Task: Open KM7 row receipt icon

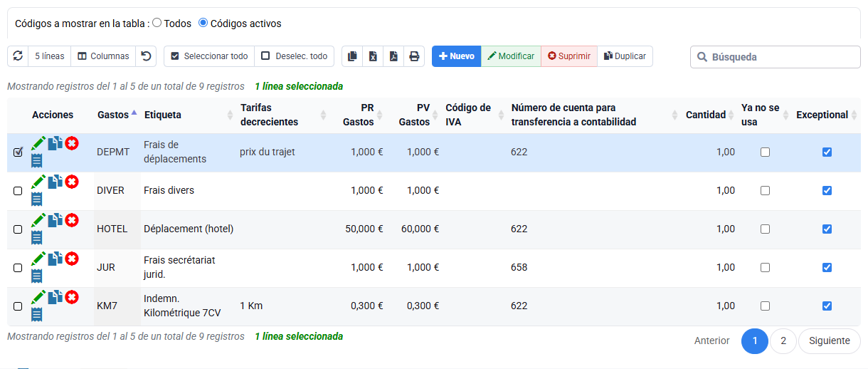Action: (x=37, y=314)
